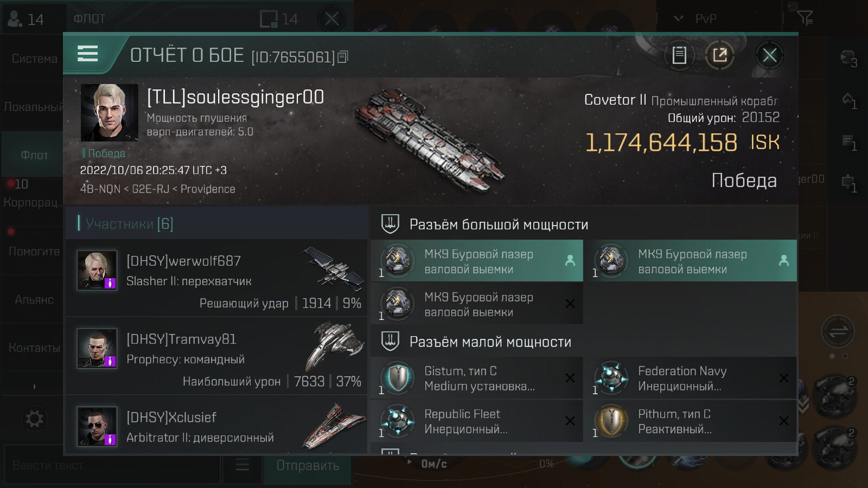Select Gistum тип C Medium shield module

tap(477, 378)
